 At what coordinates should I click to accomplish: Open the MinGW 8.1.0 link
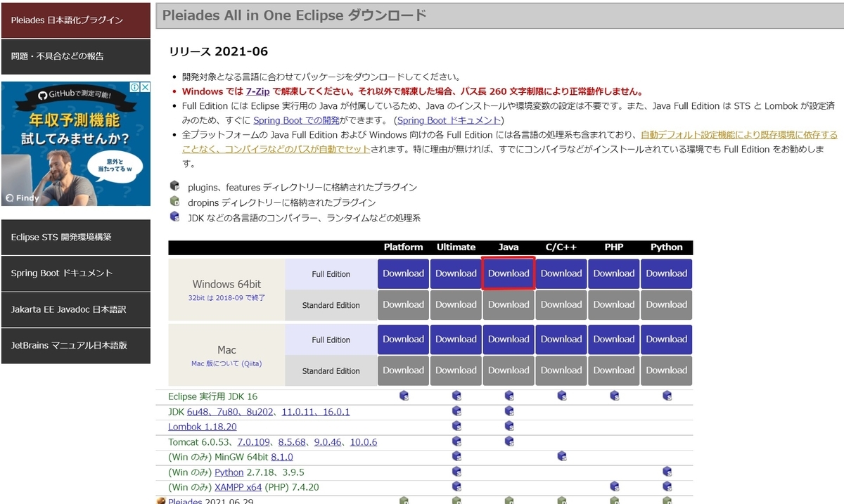point(282,457)
